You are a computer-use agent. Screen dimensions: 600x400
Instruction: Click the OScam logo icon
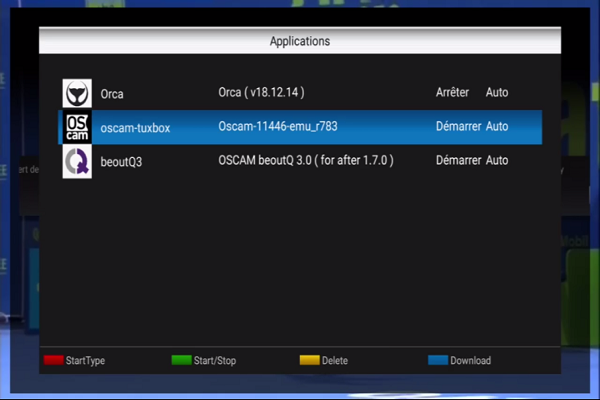pyautogui.click(x=77, y=127)
